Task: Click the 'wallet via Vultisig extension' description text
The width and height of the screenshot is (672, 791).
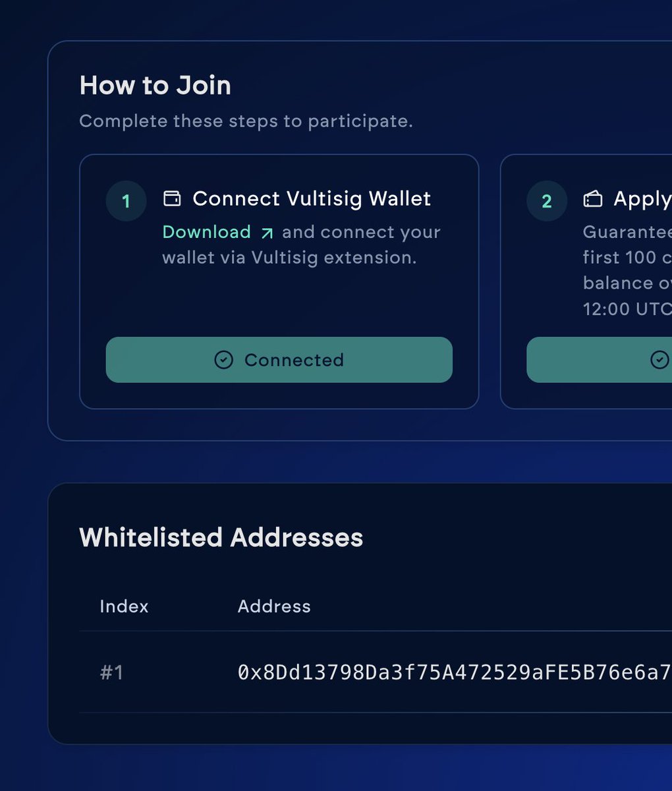Action: [x=289, y=258]
